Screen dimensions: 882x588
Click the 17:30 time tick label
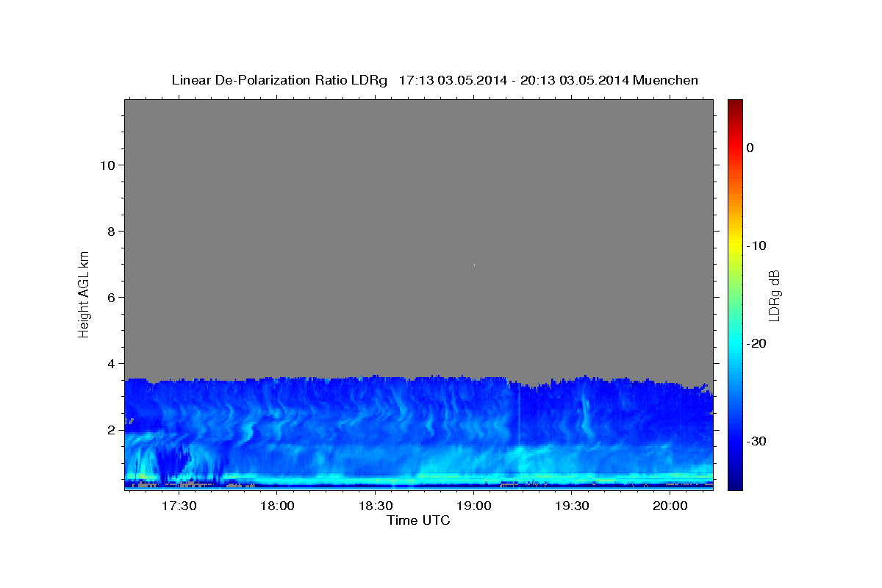point(179,506)
